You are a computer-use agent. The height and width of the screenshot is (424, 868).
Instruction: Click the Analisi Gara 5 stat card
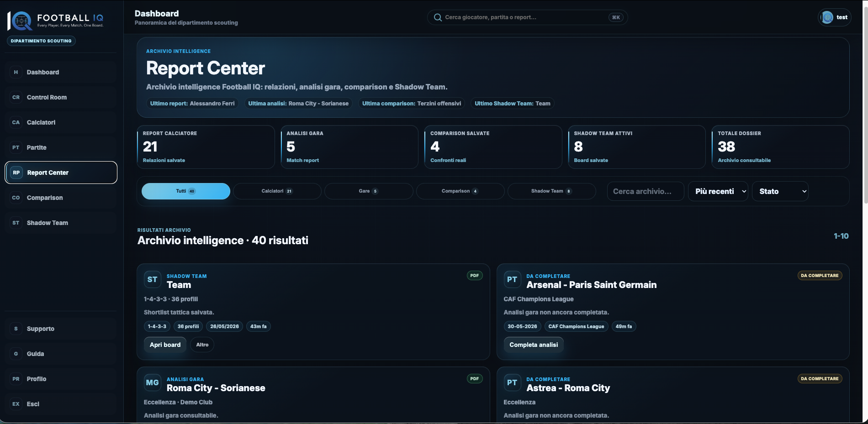point(349,147)
